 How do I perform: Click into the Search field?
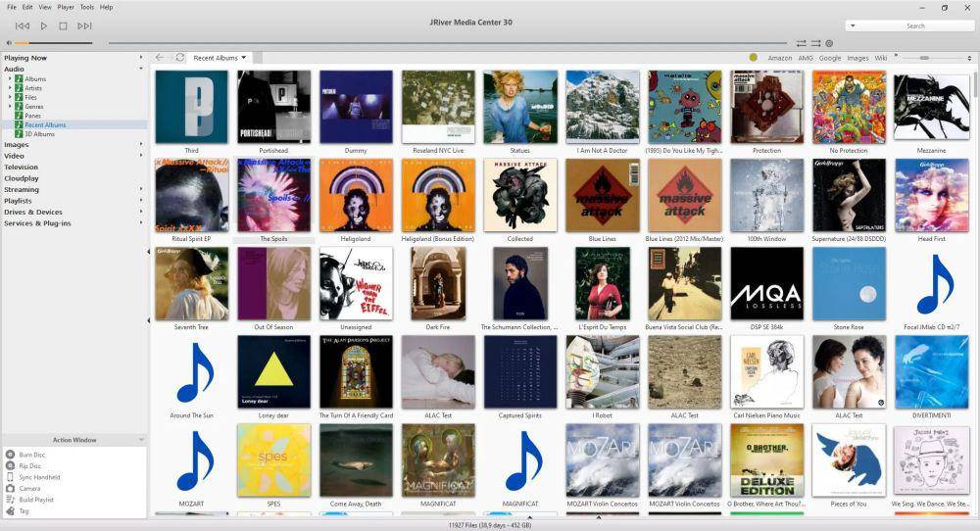(x=916, y=25)
